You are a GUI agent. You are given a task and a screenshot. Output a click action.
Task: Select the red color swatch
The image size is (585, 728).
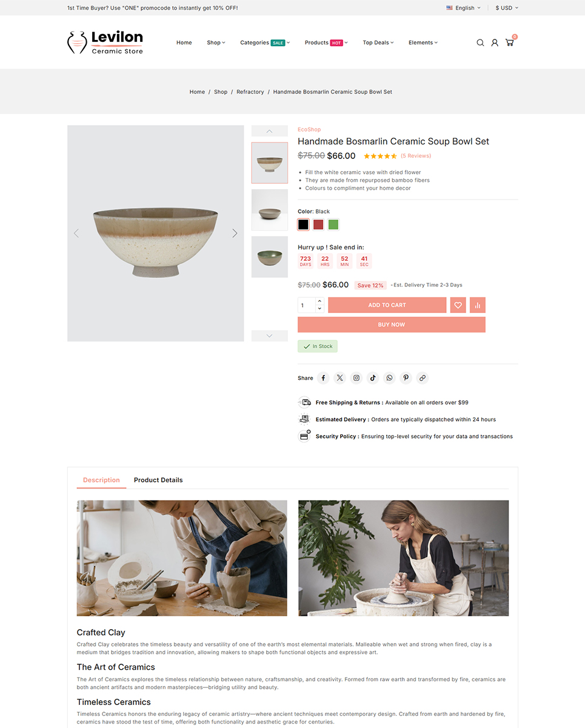318,224
